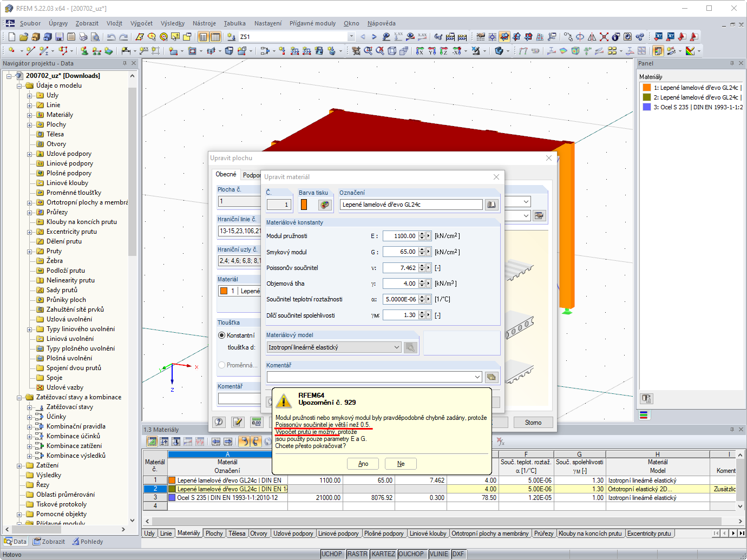The image size is (747, 560).
Task: Toggle OUCHOP object snap in status bar
Action: point(411,554)
